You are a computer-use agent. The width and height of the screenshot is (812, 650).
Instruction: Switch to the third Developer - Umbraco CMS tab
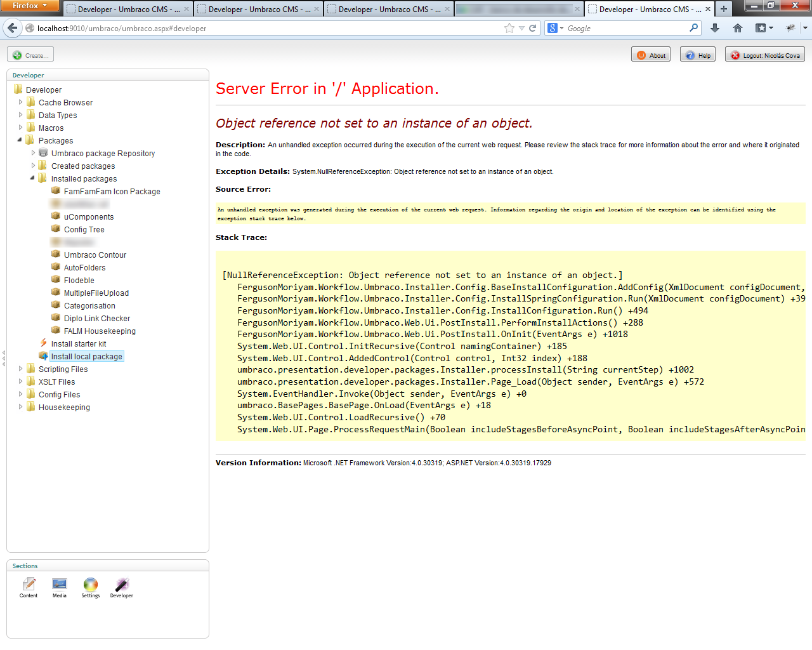tap(388, 9)
